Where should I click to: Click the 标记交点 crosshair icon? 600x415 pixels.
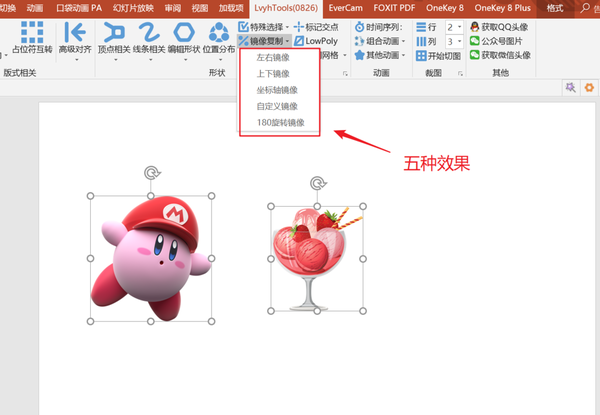tap(298, 27)
